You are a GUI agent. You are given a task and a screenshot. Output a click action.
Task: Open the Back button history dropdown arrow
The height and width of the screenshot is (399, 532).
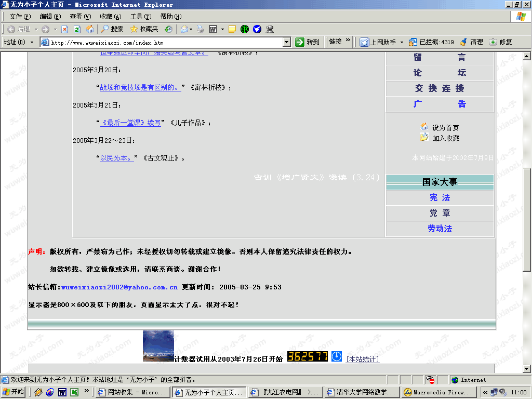coord(35,29)
